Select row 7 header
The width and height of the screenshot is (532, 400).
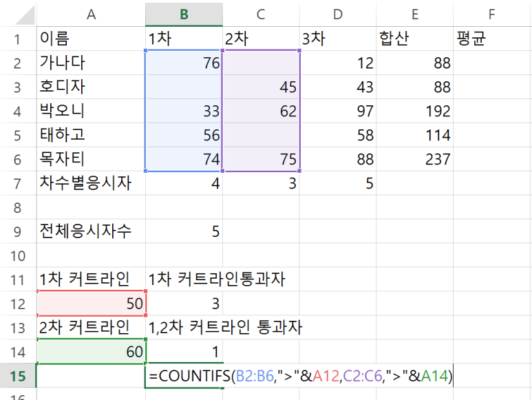(18, 184)
